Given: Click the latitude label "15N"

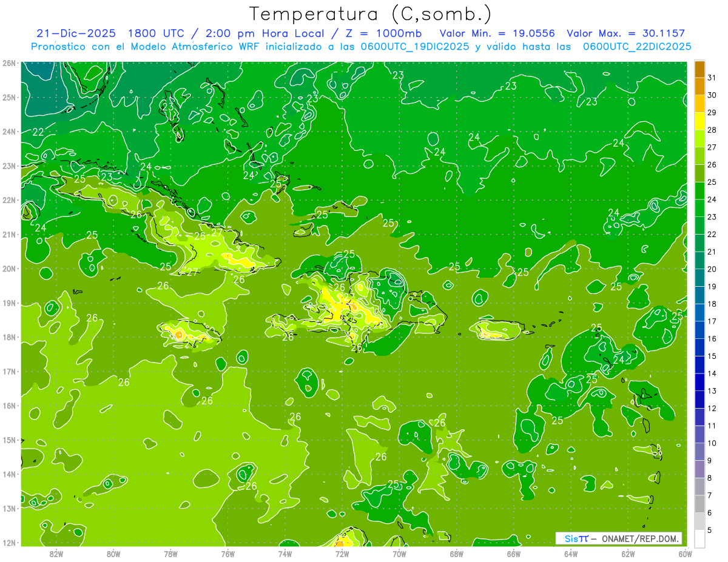Looking at the screenshot, I should pyautogui.click(x=9, y=440).
